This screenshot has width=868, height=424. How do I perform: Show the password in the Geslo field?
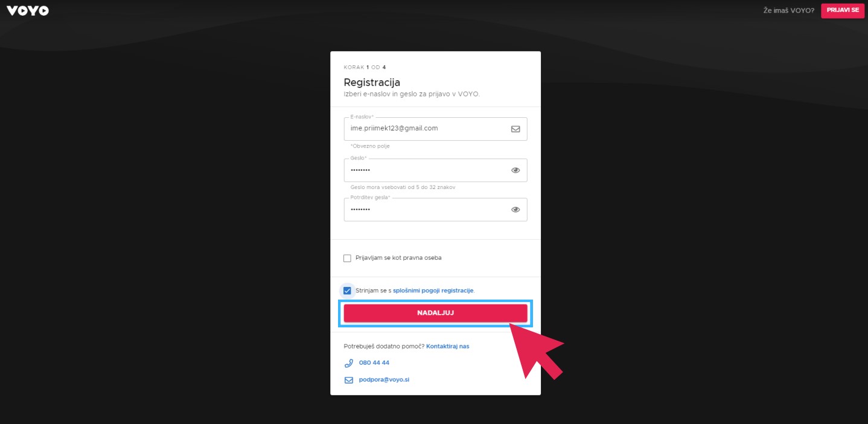click(x=515, y=170)
